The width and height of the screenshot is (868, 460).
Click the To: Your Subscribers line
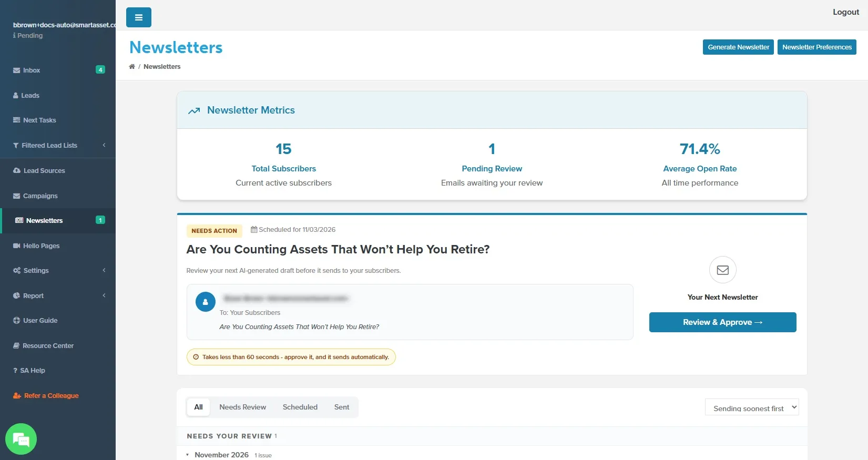pos(250,313)
